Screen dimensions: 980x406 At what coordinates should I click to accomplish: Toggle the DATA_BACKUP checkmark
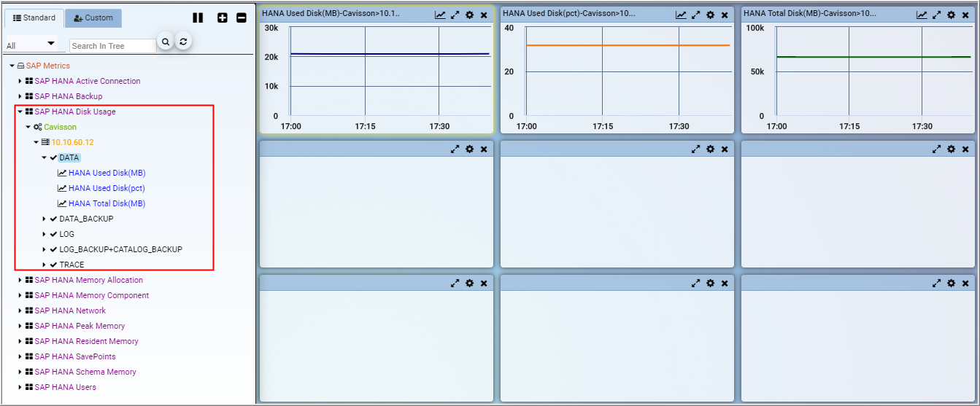tap(53, 219)
